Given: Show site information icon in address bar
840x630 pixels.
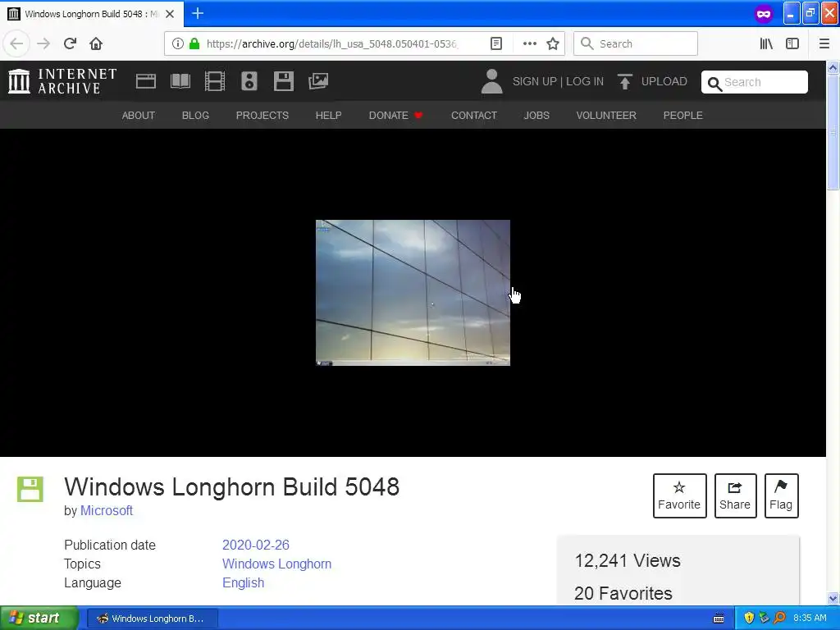Looking at the screenshot, I should click(178, 43).
